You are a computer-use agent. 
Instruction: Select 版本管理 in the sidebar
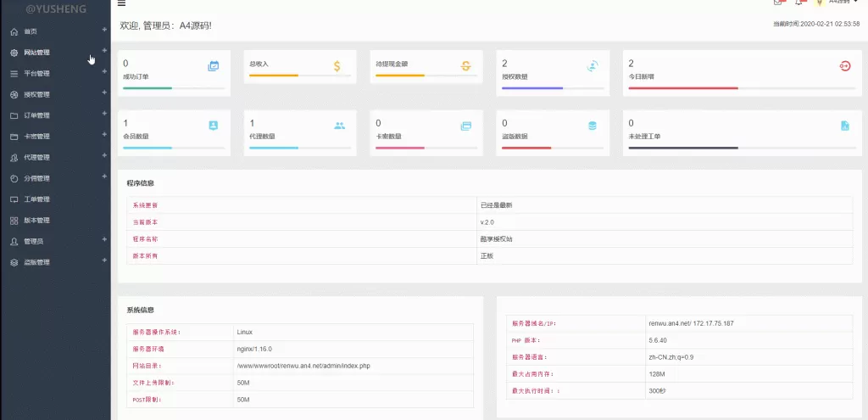coord(36,221)
